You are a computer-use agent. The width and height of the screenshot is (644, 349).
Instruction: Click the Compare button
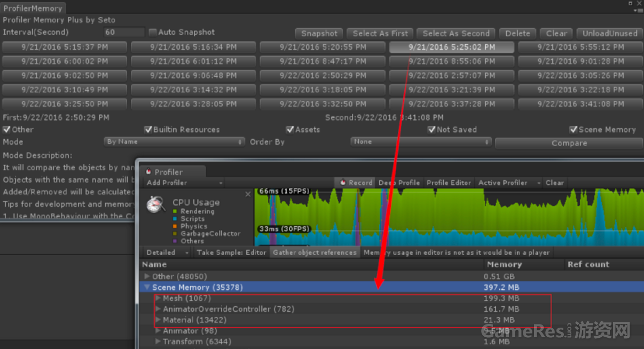(x=569, y=144)
